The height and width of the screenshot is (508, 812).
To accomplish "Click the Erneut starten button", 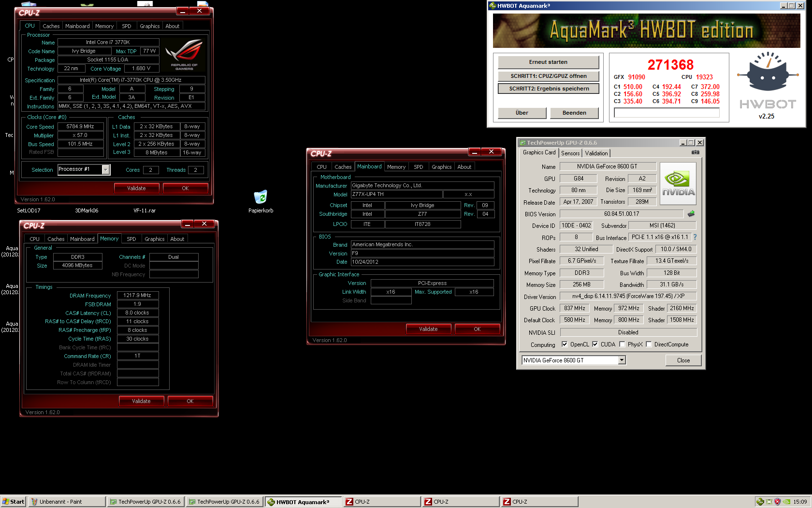I will (548, 62).
